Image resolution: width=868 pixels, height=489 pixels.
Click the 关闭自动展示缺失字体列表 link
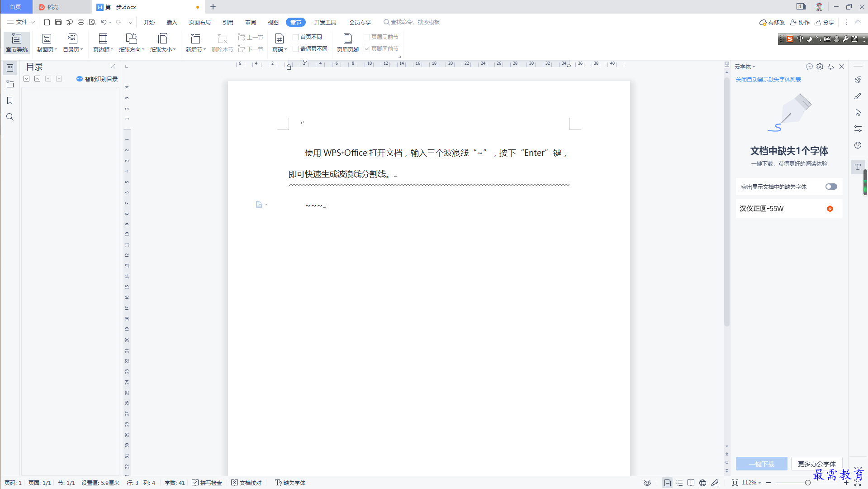point(768,80)
